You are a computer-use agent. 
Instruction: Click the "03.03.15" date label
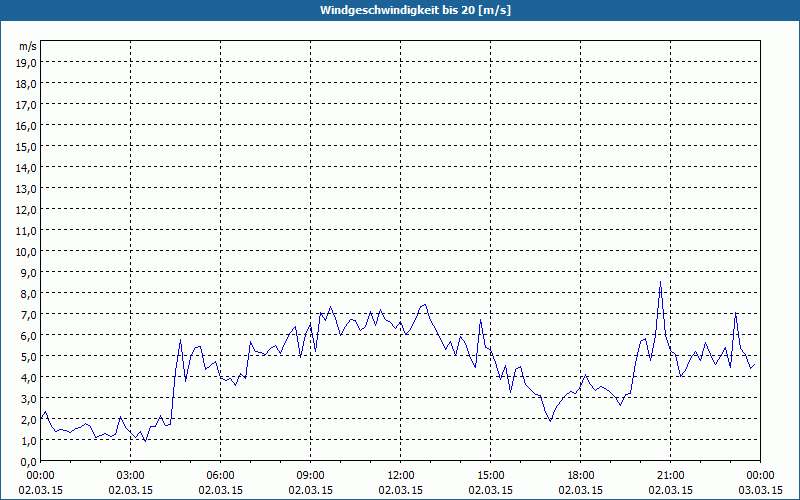[760, 490]
